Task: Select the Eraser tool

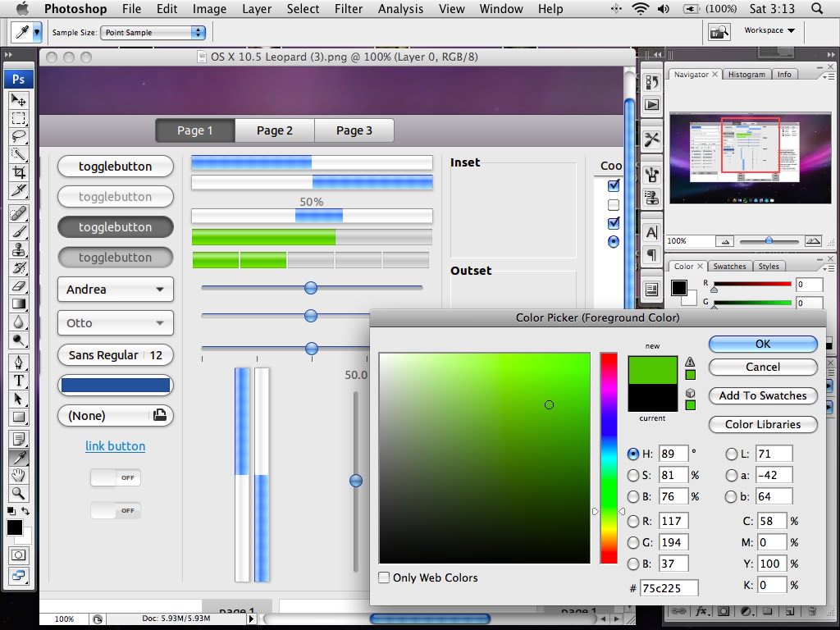Action: coord(19,286)
